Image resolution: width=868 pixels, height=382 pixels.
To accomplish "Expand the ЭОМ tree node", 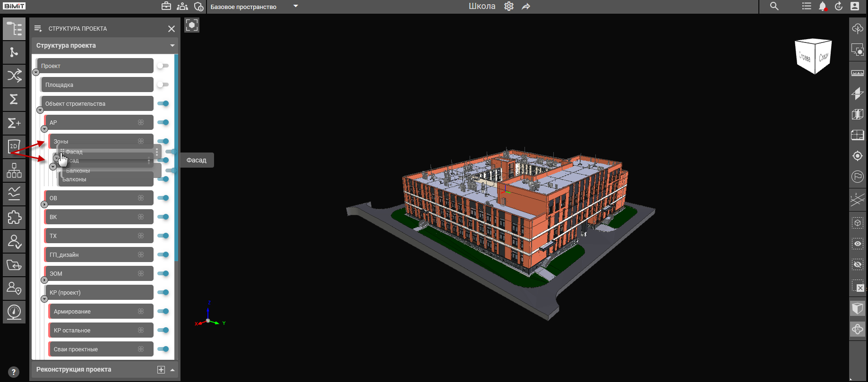I will pyautogui.click(x=44, y=280).
